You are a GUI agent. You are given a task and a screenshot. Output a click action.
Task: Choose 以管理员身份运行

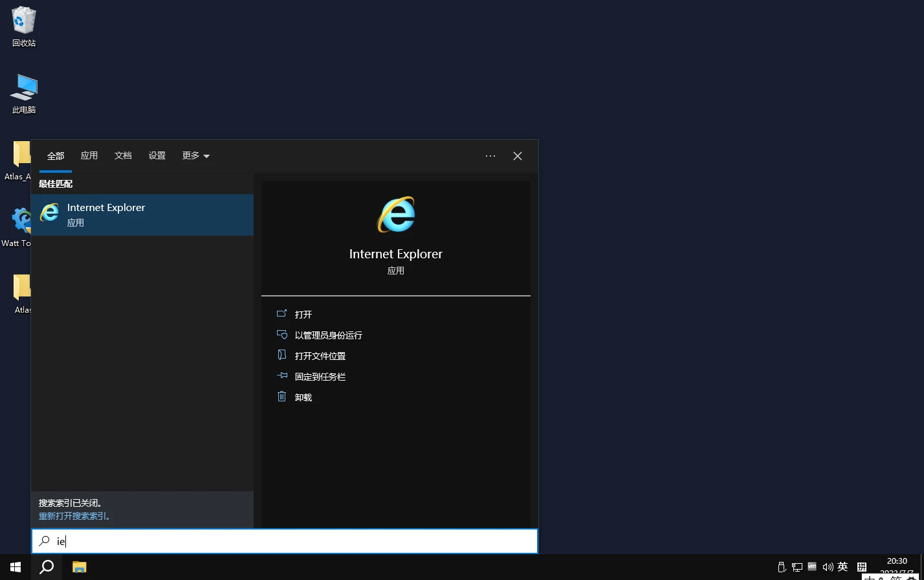coord(329,335)
